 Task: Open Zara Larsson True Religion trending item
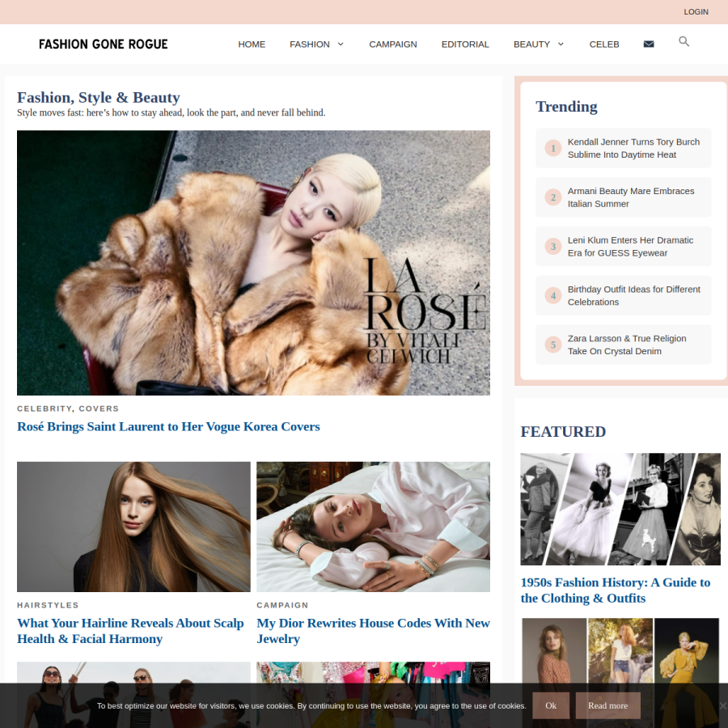(x=623, y=345)
